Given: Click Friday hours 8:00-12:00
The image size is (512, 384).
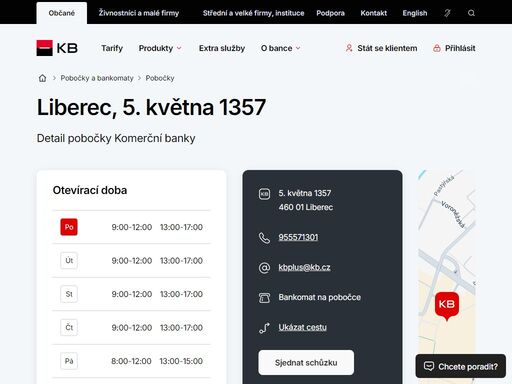Looking at the screenshot, I should coord(131,361).
